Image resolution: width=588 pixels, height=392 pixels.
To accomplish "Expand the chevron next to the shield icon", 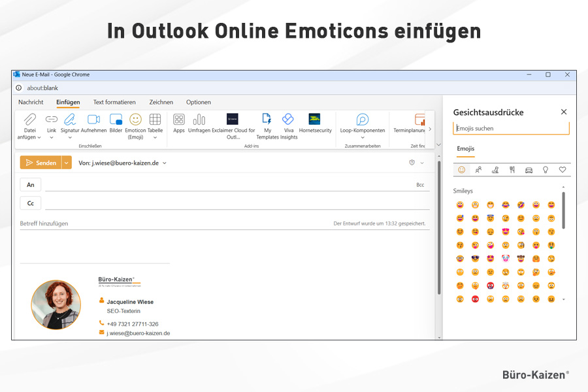I will (x=422, y=163).
